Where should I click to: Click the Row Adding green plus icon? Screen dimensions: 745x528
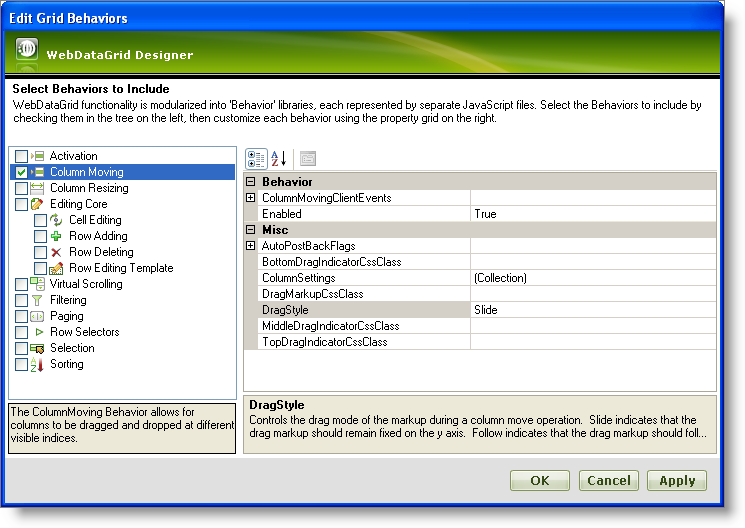(x=57, y=236)
